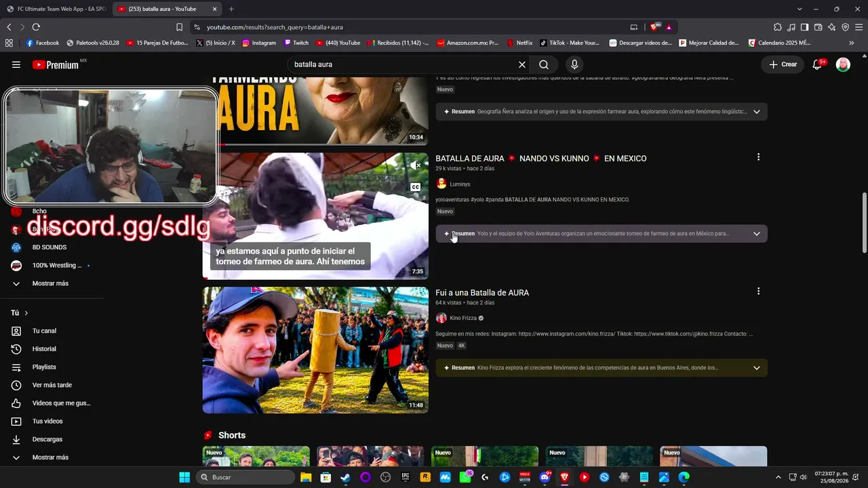Visit the Luminys channel
The width and height of the screenshot is (868, 488).
tap(460, 184)
